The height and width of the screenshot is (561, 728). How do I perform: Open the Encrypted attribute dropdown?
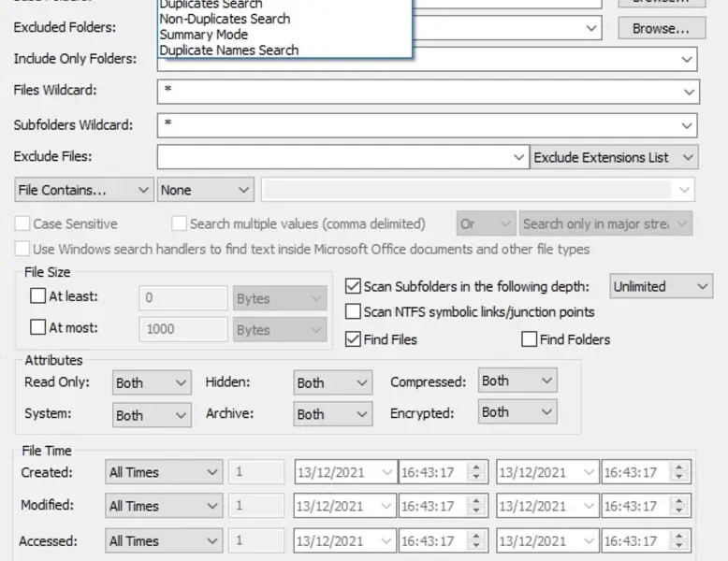[x=517, y=412]
